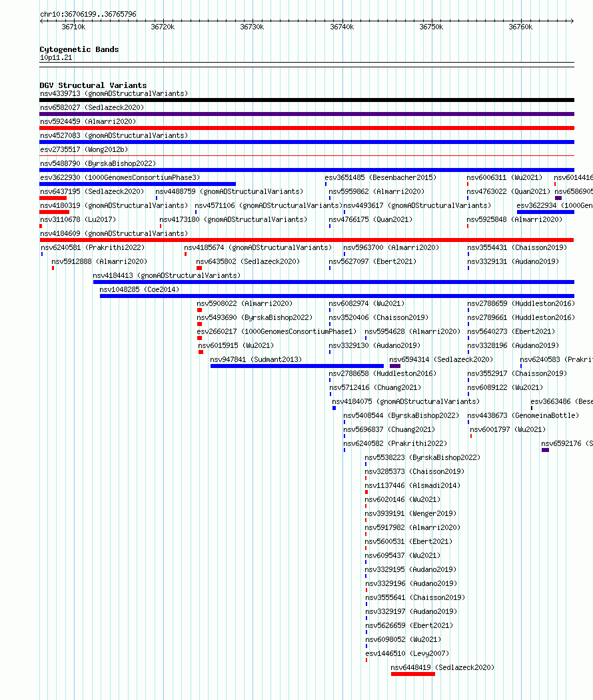The width and height of the screenshot is (593, 700).
Task: Open nsv4571106 gnomADStructuralVariants label
Action: pos(269,205)
